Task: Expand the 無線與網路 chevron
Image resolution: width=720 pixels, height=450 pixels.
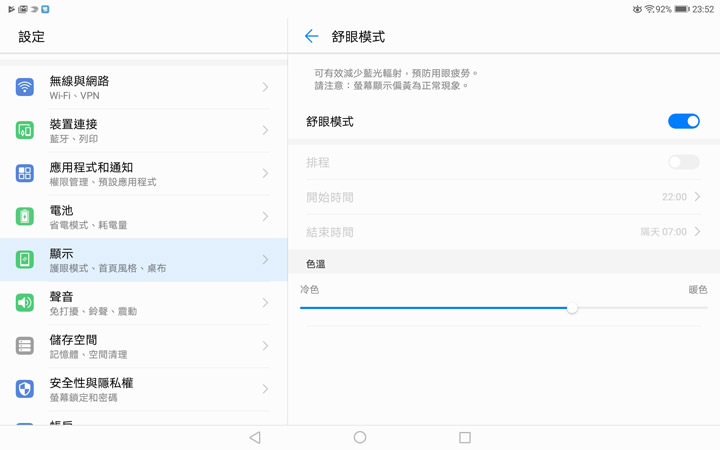Action: coord(265,87)
